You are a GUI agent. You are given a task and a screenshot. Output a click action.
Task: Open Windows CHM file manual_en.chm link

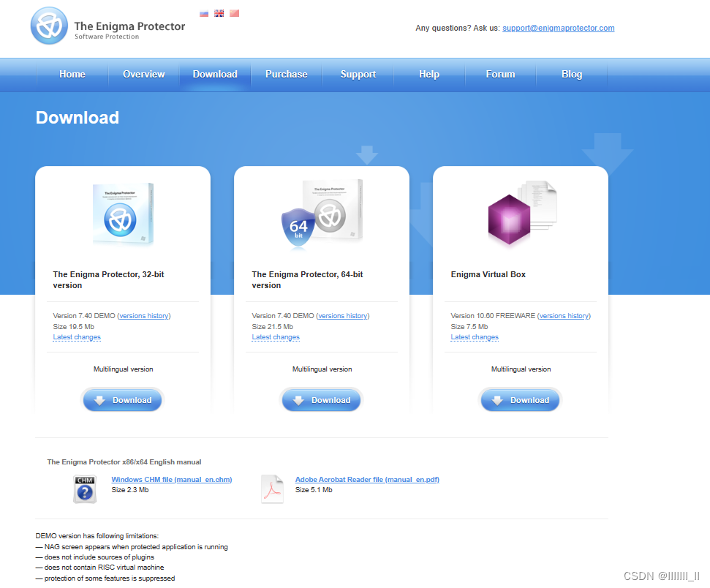click(x=172, y=479)
